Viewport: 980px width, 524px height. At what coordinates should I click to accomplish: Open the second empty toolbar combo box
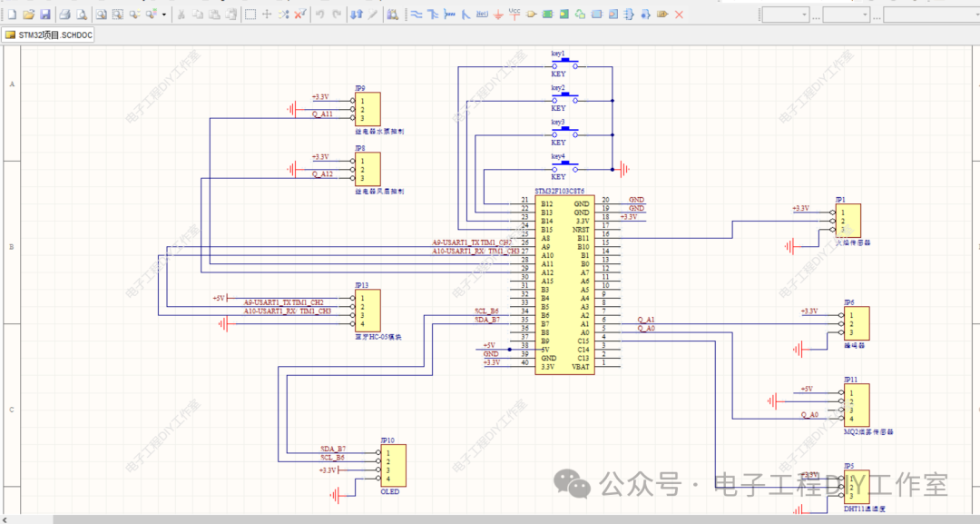point(847,15)
